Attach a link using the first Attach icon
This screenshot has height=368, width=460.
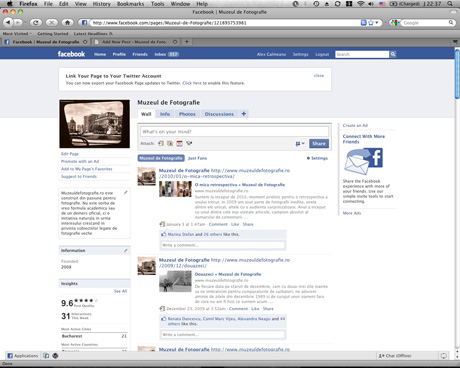tap(161, 143)
